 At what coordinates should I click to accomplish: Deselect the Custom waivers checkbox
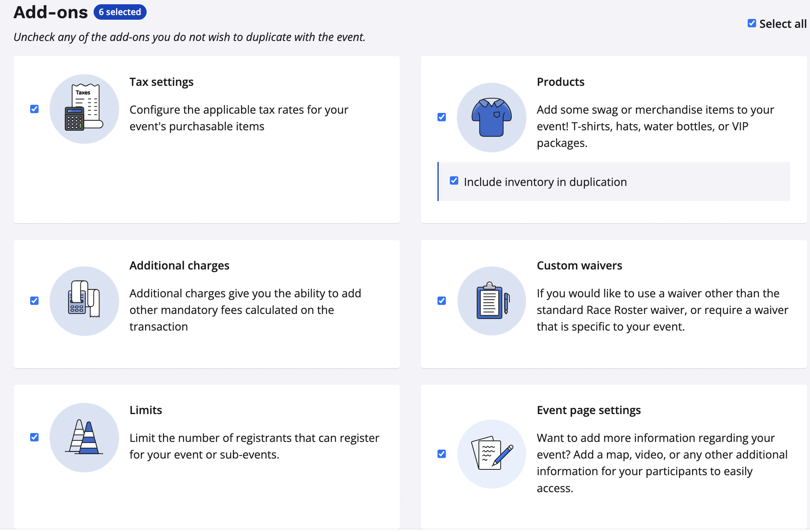pyautogui.click(x=442, y=301)
